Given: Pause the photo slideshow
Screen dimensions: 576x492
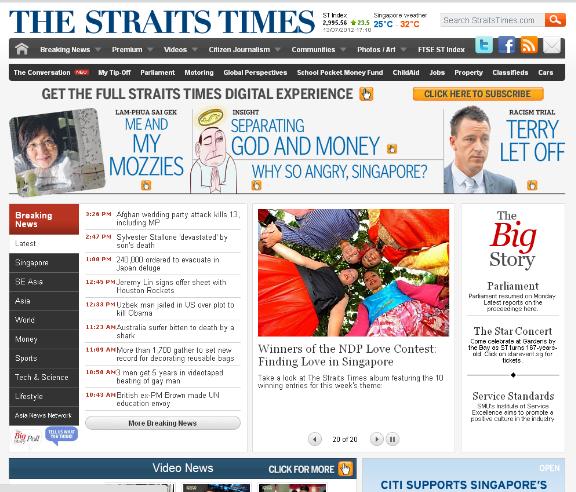Looking at the screenshot, I should (x=392, y=439).
